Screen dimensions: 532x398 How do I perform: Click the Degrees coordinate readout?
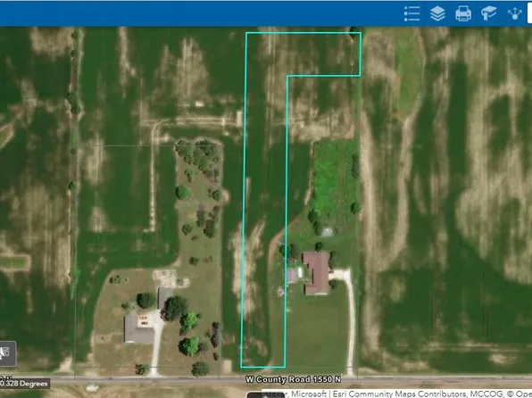pos(24,384)
